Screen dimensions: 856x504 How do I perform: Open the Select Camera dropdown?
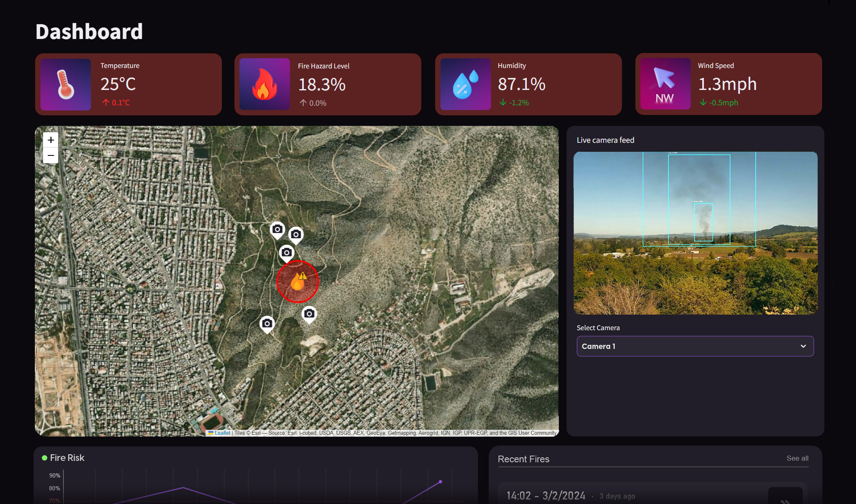695,346
